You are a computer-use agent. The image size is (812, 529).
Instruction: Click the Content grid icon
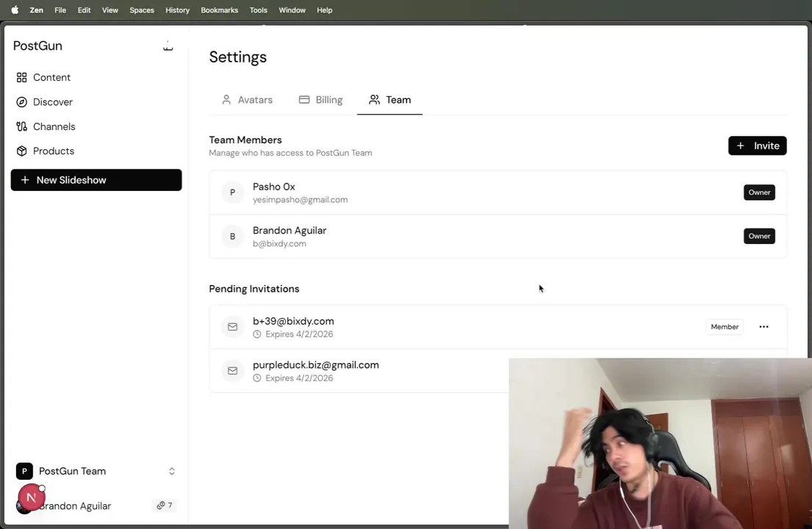(22, 77)
